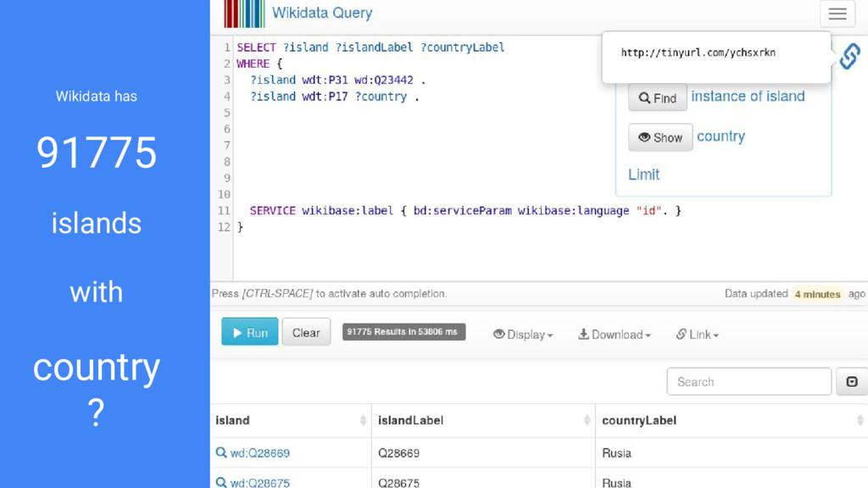
Task: Open the Link dropdown
Action: point(698,334)
